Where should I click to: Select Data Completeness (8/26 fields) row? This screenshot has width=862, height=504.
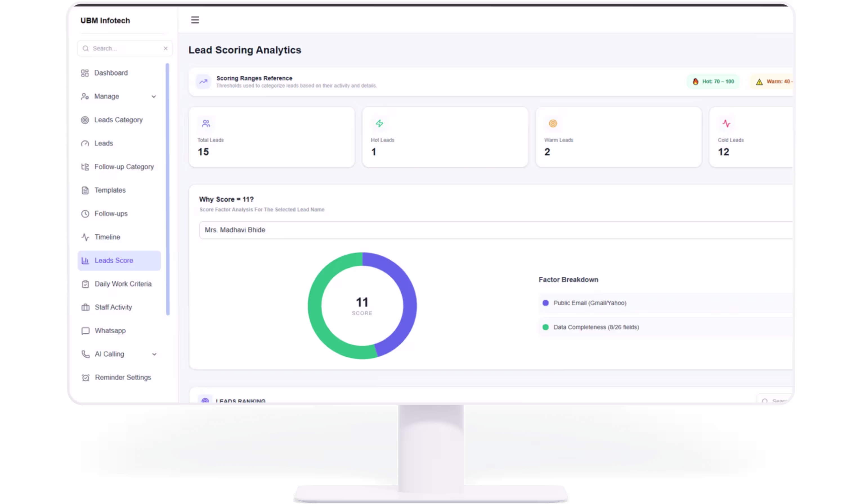coord(666,327)
